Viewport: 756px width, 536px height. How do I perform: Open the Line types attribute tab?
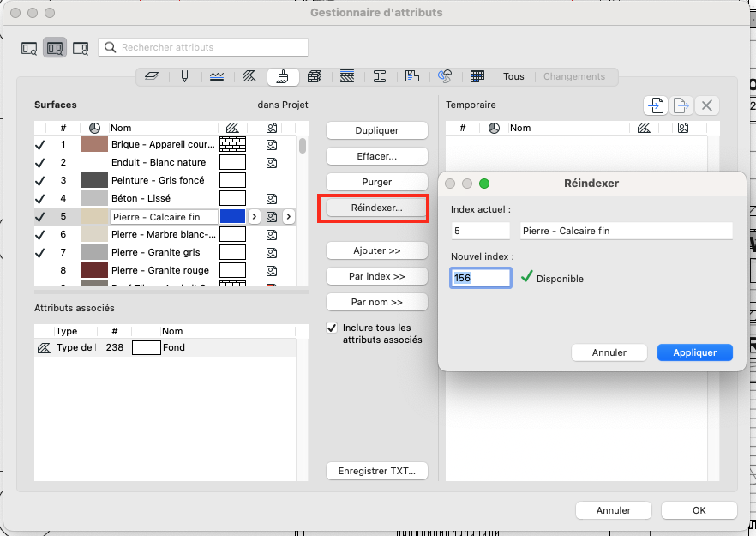coord(217,76)
